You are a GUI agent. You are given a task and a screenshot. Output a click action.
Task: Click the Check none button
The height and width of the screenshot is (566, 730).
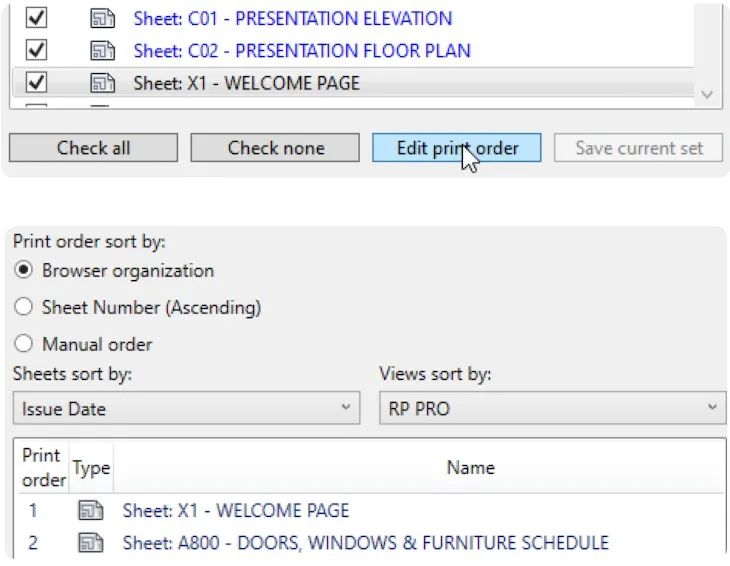click(275, 148)
